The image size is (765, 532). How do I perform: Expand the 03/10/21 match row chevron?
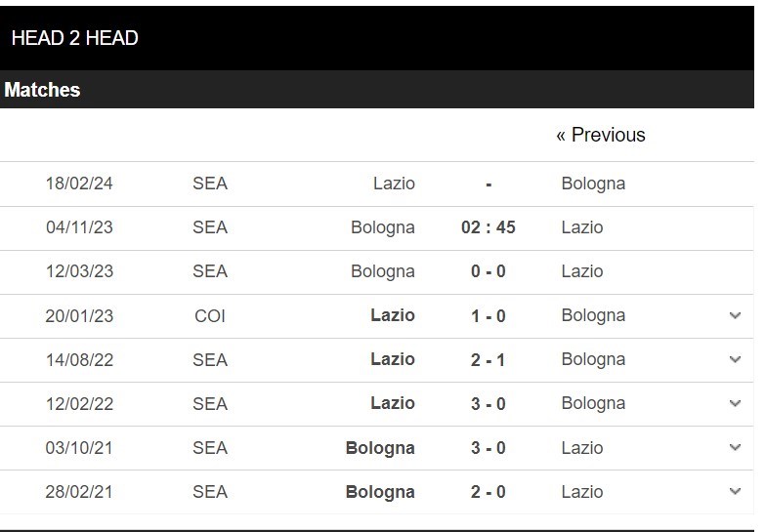735,447
